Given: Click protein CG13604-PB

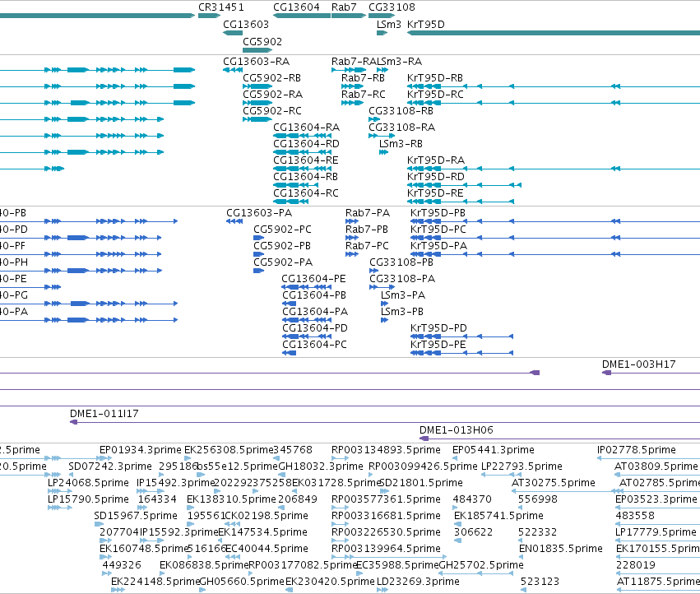Looking at the screenshot, I should (314, 295).
